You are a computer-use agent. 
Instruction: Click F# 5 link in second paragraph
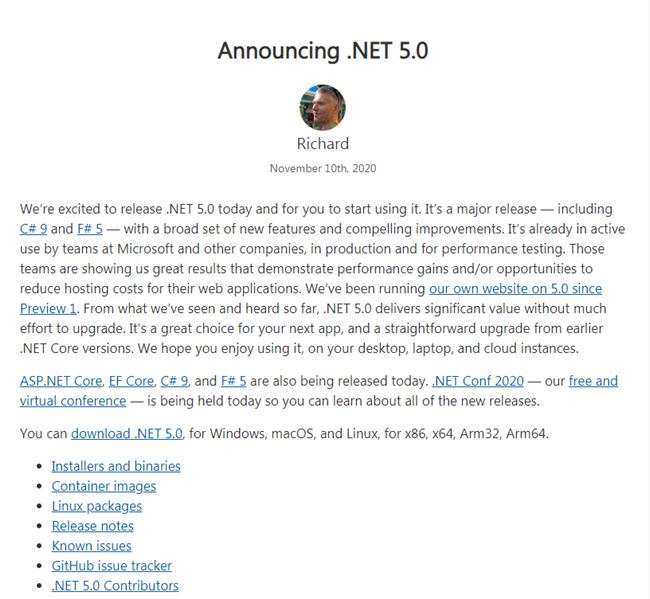coord(233,381)
